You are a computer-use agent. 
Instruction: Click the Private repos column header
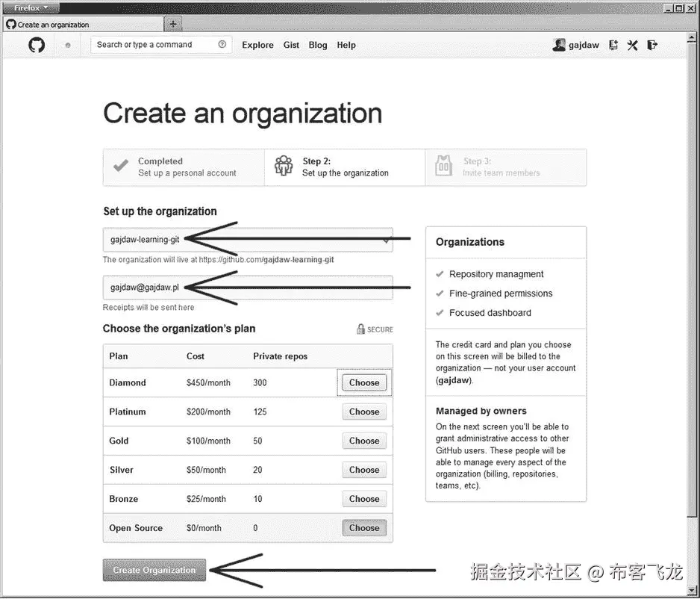pyautogui.click(x=281, y=356)
